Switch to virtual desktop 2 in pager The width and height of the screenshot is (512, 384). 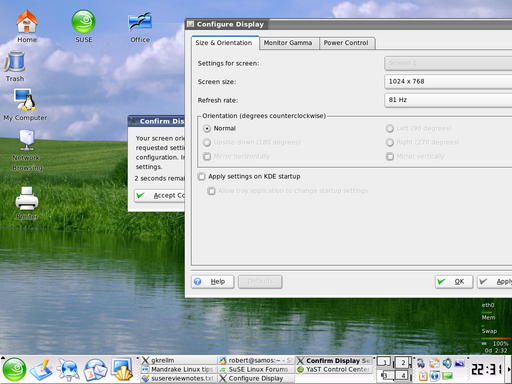coord(403,362)
